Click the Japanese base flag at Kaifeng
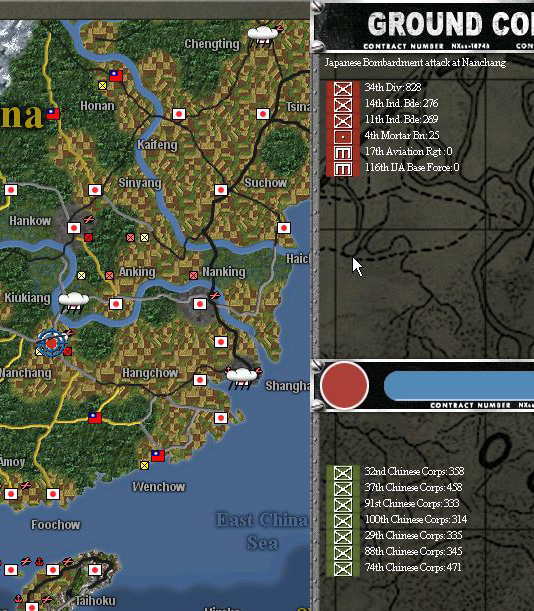This screenshot has height=611, width=534. 179,114
